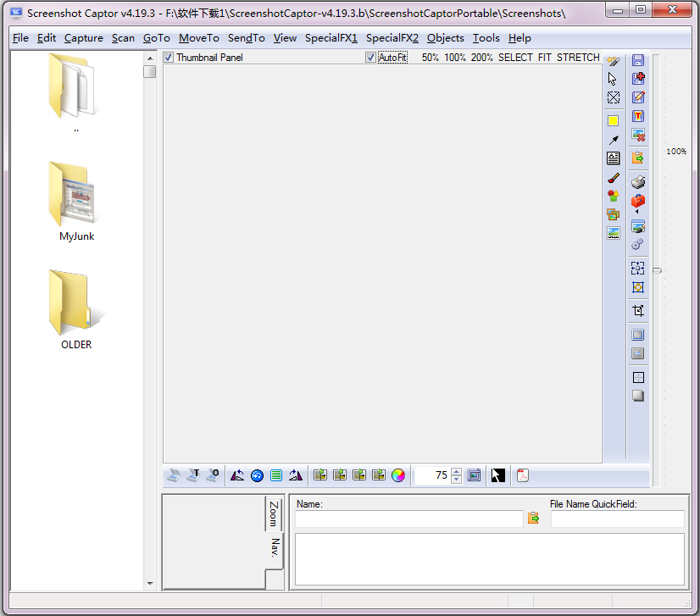This screenshot has height=616, width=700.
Task: Click the first scanner acquire icon
Action: tap(174, 476)
